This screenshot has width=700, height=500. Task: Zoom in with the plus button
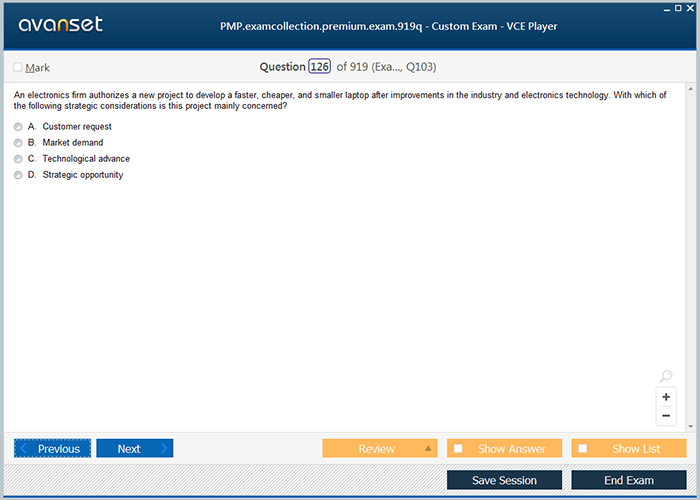pos(666,397)
